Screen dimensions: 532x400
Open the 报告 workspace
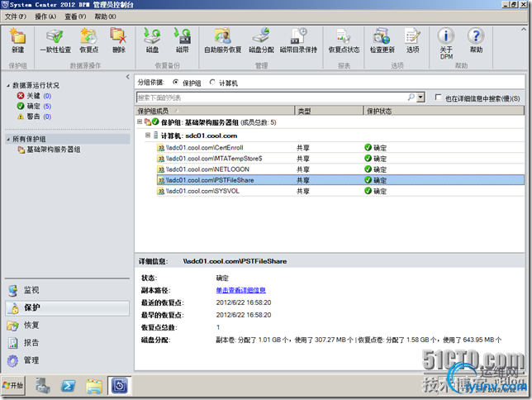pos(67,343)
